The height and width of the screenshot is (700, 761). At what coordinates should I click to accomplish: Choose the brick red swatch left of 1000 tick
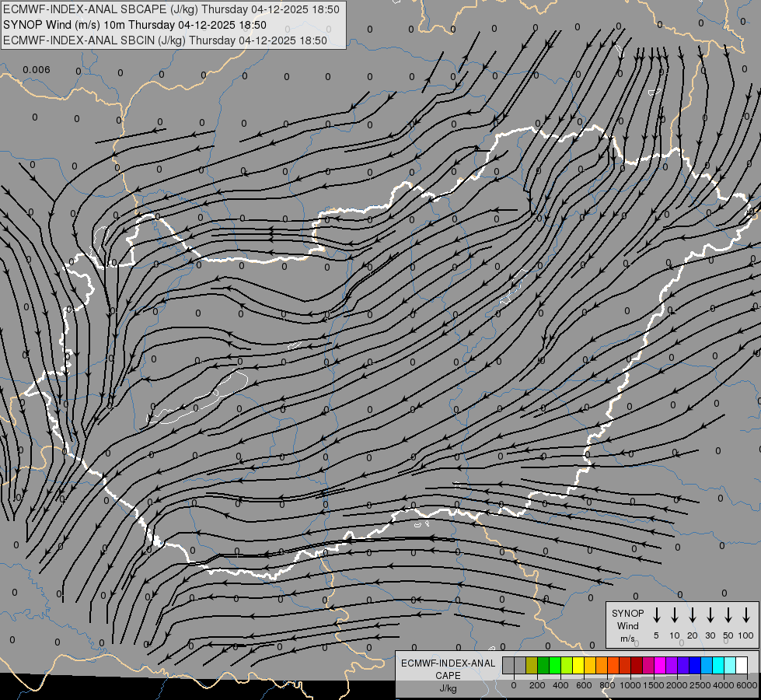(x=625, y=665)
